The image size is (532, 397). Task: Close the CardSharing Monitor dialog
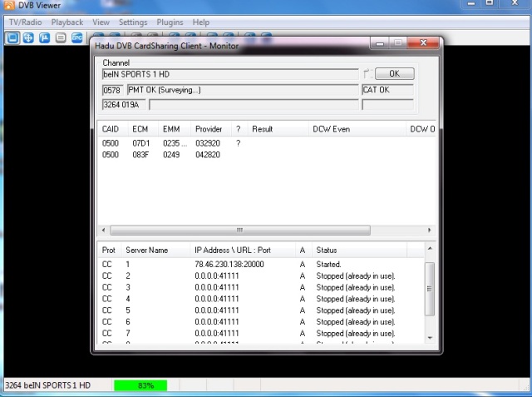pyautogui.click(x=423, y=42)
